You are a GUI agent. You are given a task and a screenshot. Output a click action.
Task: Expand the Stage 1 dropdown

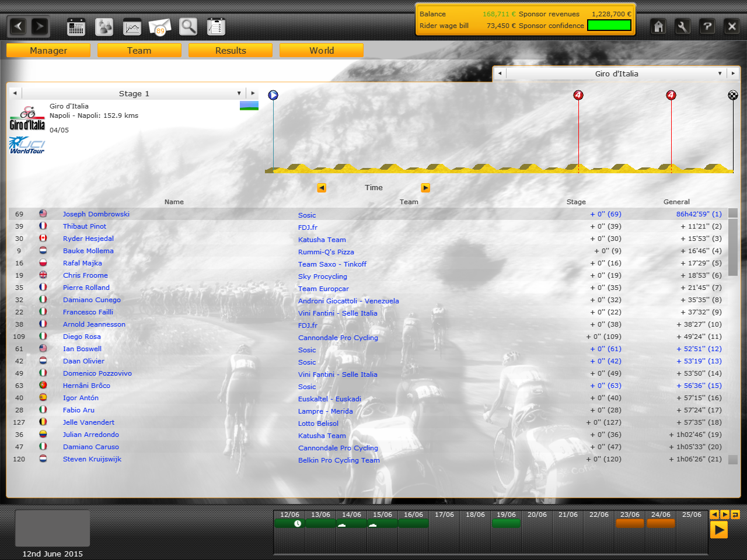pos(239,93)
